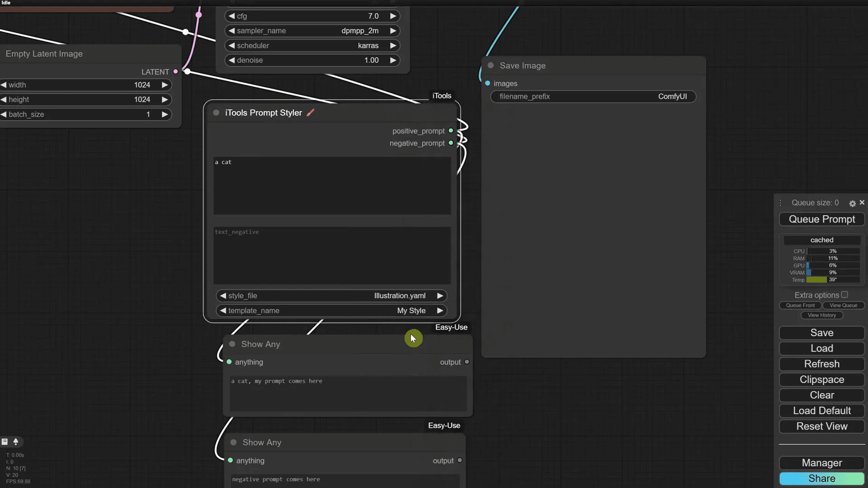Click 'negative prompt comes here' text area
Screen dimensions: 868x488
coord(345,480)
